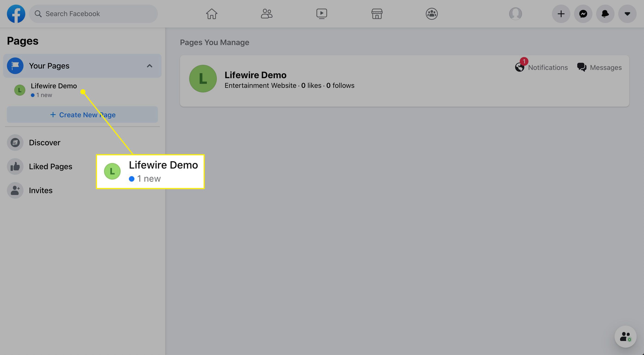Viewport: 644px width, 355px height.
Task: Click the Pages heading in sidebar
Action: pos(23,41)
